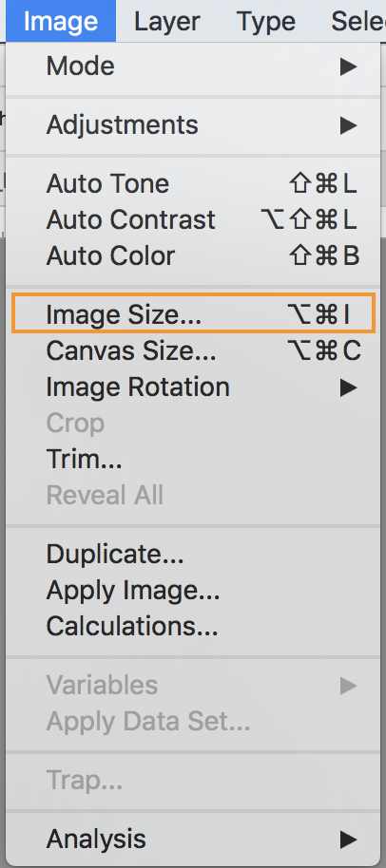Open the Apply Image dialog

coord(193,591)
